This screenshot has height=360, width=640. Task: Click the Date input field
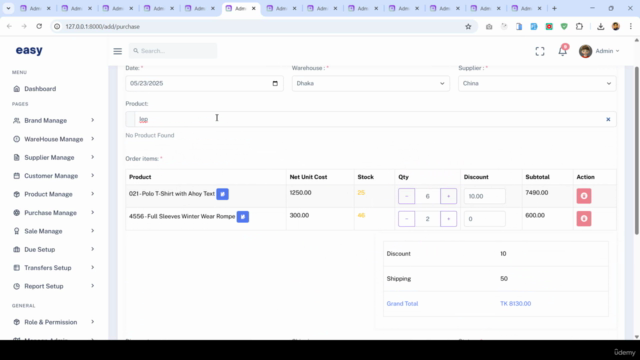tap(204, 83)
